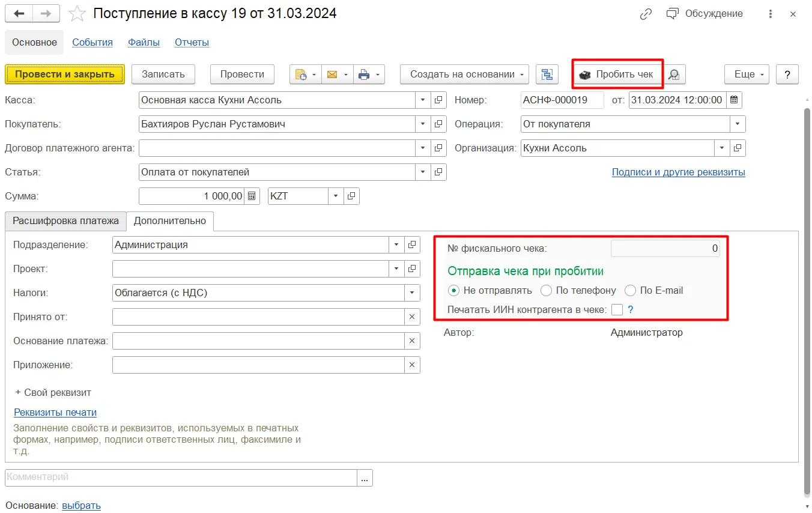
Task: Open Подписи и другие реквизиты link
Action: [x=679, y=172]
